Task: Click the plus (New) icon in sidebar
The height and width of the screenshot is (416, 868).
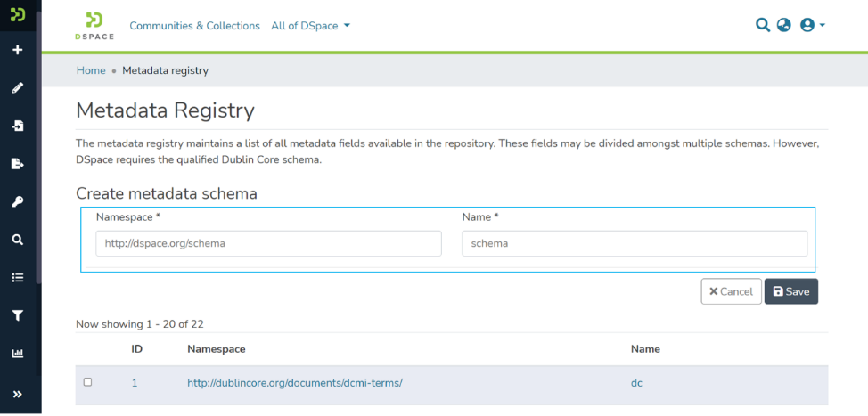Action: 17,50
